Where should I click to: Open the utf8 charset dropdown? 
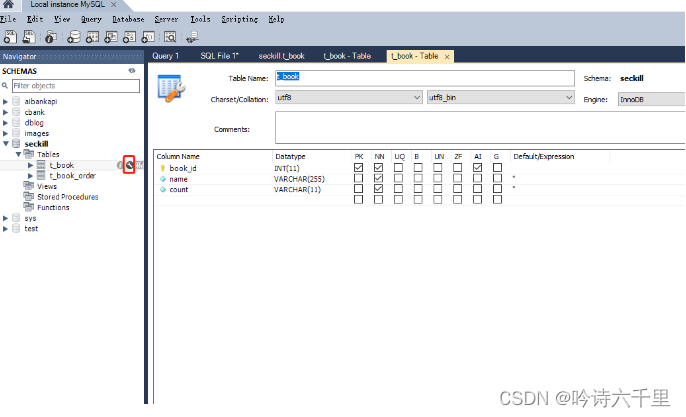pos(349,97)
